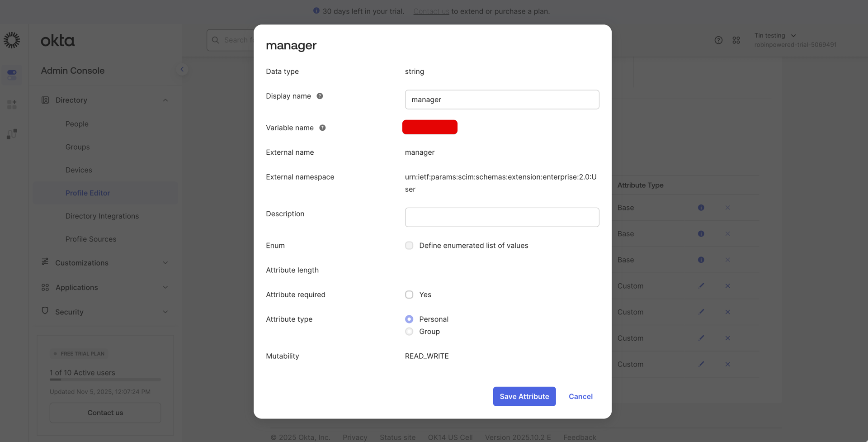Click the search magnifier icon
868x442 pixels.
pos(216,40)
